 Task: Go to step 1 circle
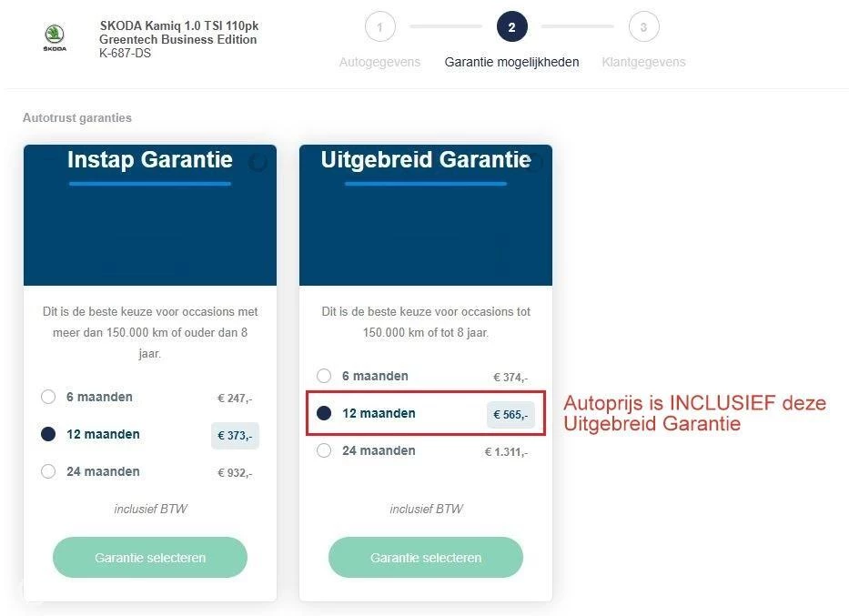tap(379, 27)
